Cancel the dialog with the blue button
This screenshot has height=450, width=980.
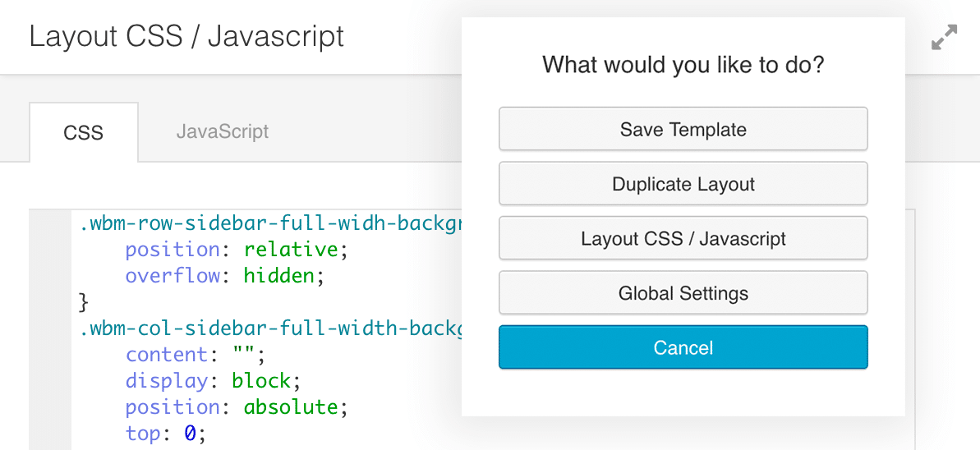pos(683,347)
